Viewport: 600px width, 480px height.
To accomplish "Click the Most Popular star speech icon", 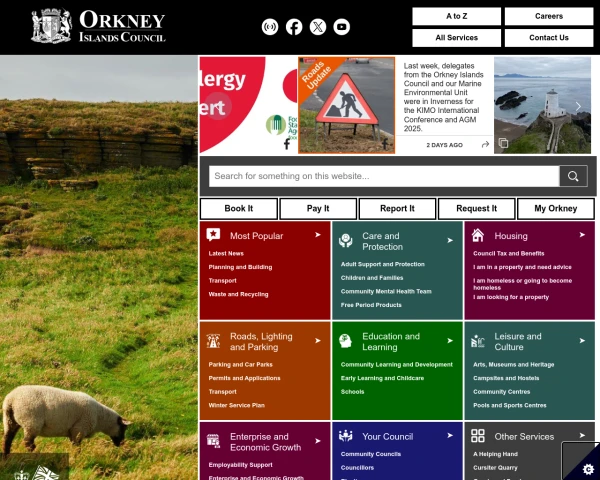I will (x=213, y=234).
